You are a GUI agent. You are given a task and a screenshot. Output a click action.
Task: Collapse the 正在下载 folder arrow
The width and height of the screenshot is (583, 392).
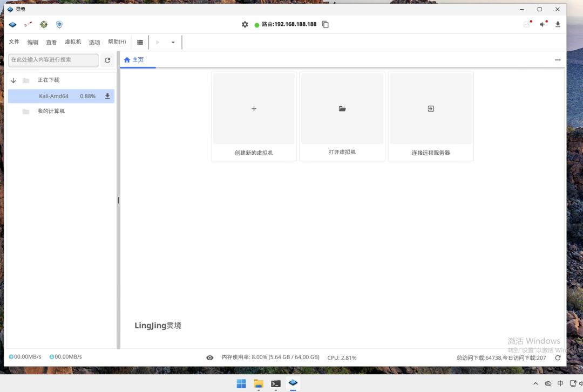coord(13,80)
